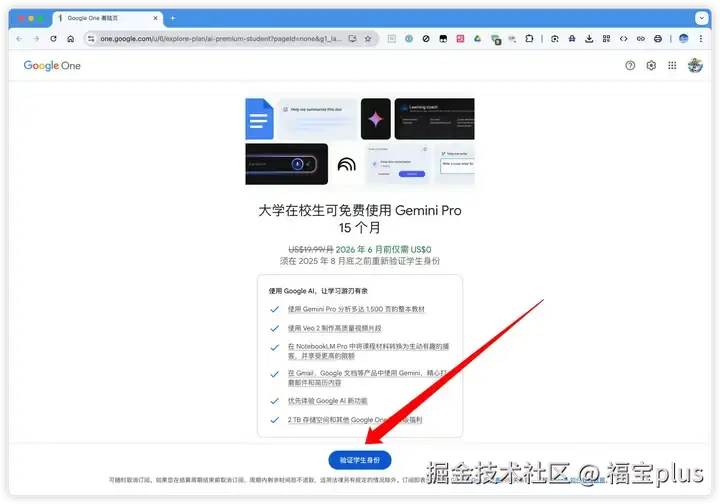This screenshot has height=504, width=720.
Task: Click the NotebookLM Pro feature link
Action: (368, 351)
